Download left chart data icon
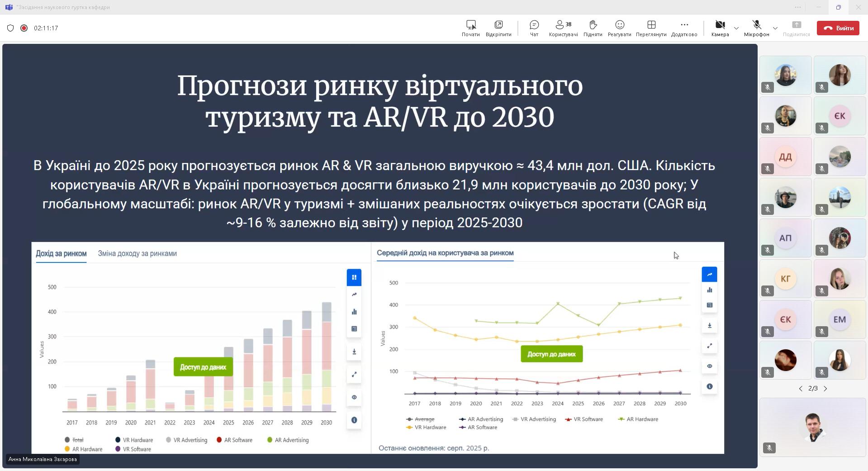Viewport: 868px width, 471px height. coord(354,352)
